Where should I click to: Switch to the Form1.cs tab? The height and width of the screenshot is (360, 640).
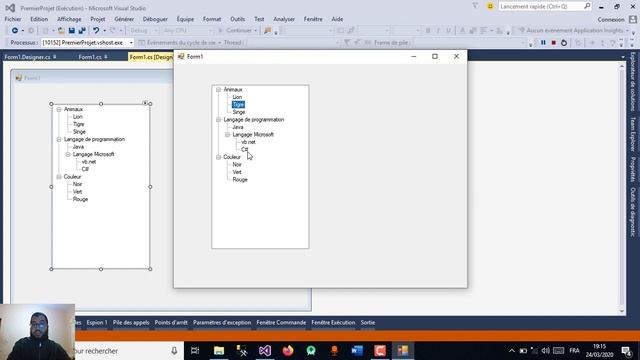90,57
